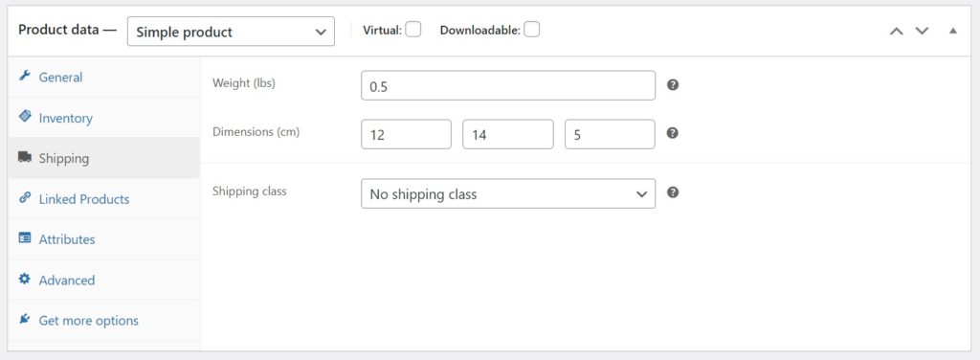Image resolution: width=980 pixels, height=360 pixels.
Task: Click the table icon beside Attributes
Action: click(x=24, y=238)
